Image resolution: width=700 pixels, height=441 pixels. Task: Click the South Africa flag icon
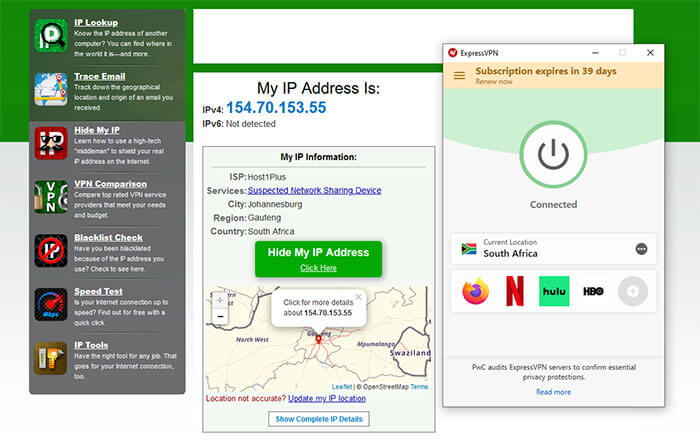tap(469, 249)
